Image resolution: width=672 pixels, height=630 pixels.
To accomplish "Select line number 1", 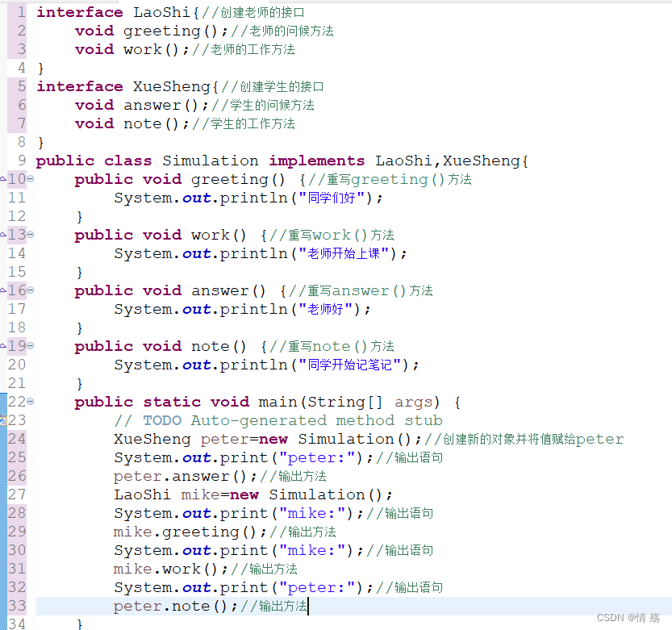I will tap(18, 12).
